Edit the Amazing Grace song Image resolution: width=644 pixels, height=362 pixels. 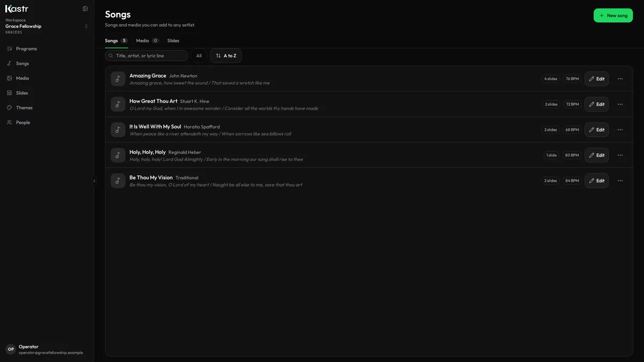597,79
